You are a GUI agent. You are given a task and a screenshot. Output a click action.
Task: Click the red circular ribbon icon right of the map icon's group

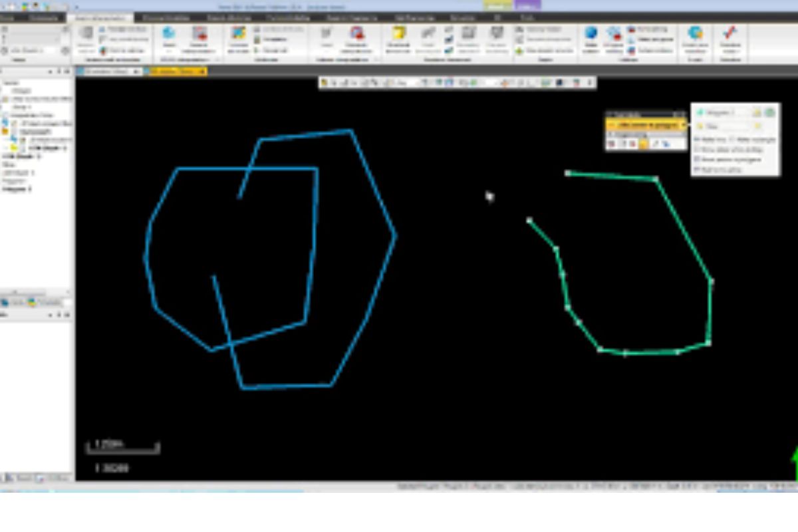point(356,33)
